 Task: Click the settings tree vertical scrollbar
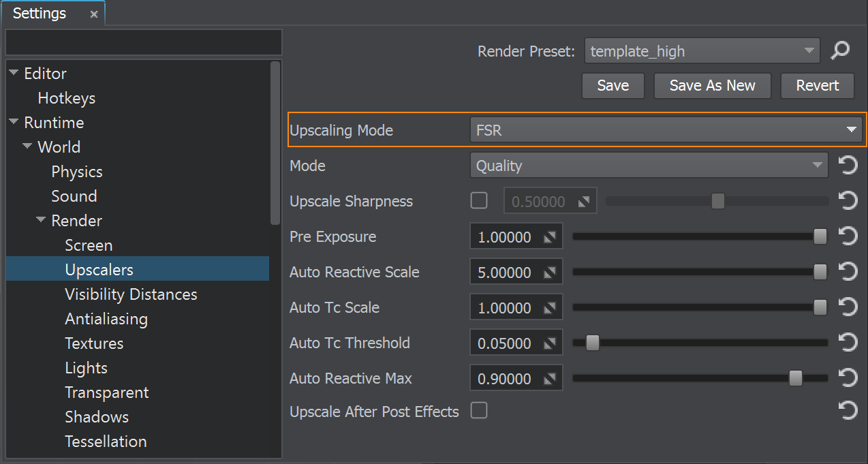click(x=275, y=143)
